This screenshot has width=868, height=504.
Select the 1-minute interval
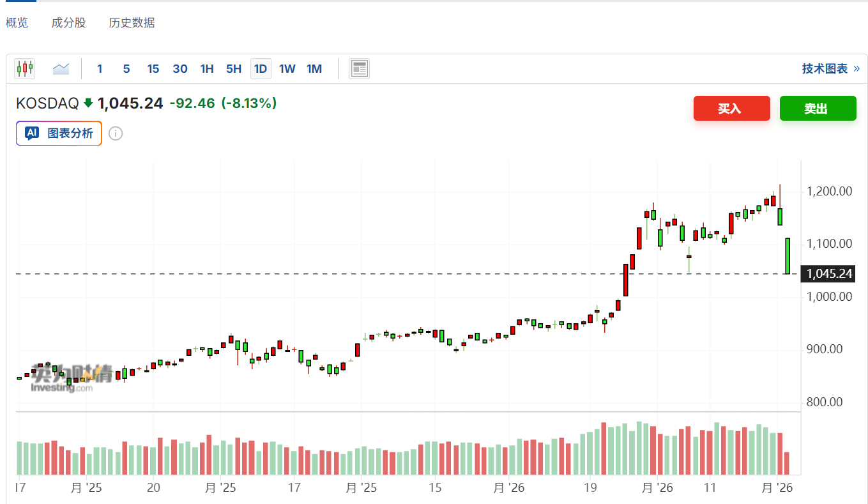click(x=100, y=69)
